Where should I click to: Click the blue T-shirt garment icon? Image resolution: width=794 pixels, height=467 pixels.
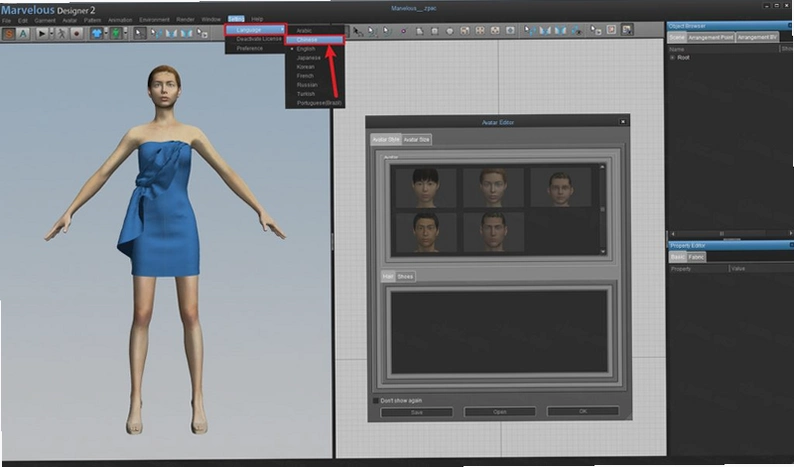97,33
